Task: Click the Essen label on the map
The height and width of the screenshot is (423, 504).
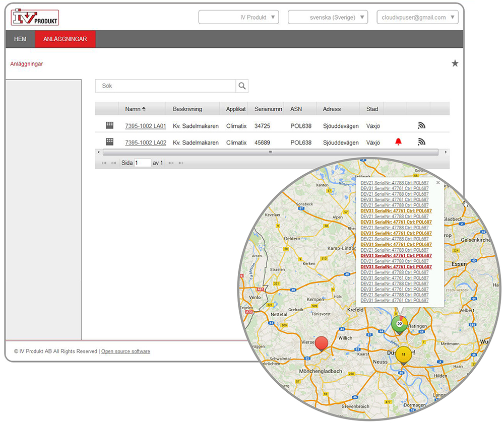Action: tap(459, 264)
